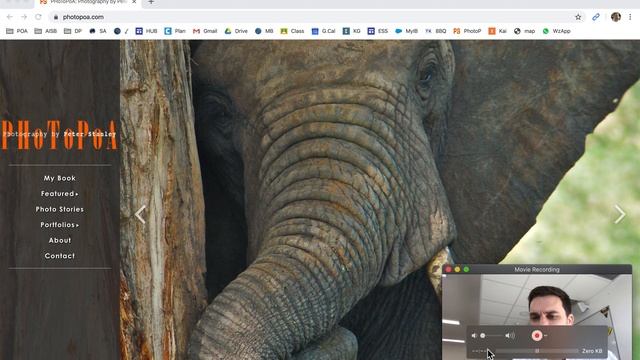Open the map bookmark
Screen dimensions: 640x360
[524, 31]
